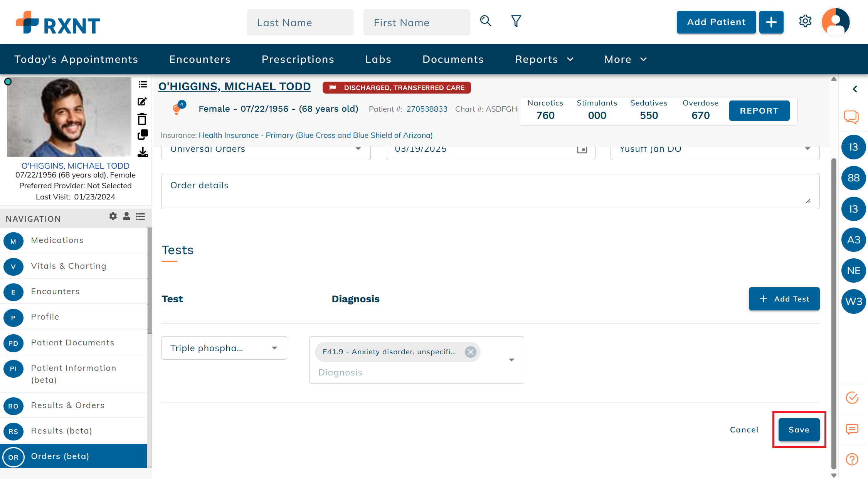Click the download icon beside patient photo
The image size is (868, 479).
143,152
